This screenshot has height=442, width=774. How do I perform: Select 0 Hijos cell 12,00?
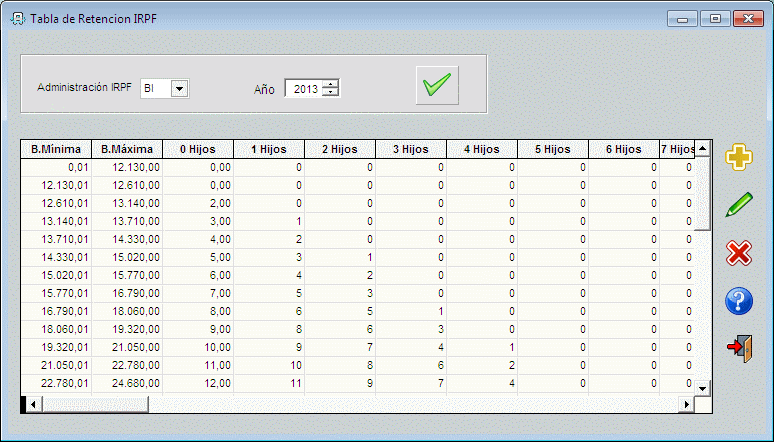coord(198,383)
